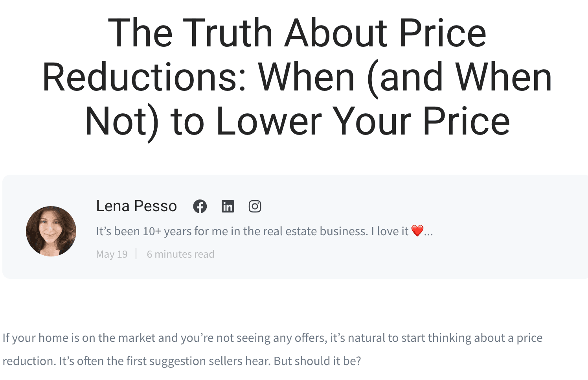Click the author name Lena Pesso
This screenshot has height=380, width=588.
pos(136,206)
